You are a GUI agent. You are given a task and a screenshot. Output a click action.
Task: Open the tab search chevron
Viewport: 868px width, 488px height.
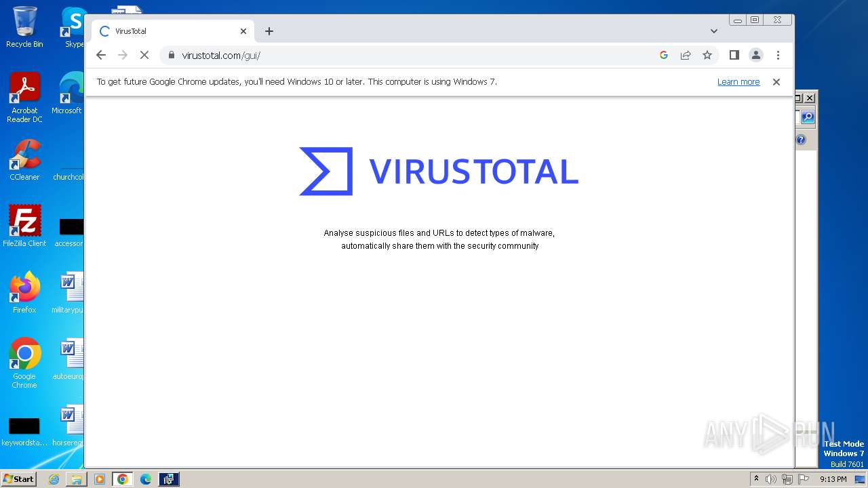713,31
